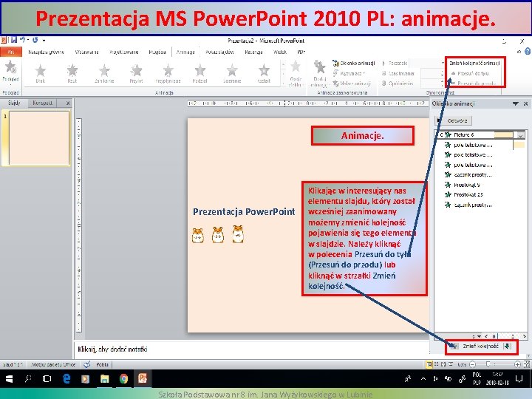
Task: Open Okienko animacji pane options arrow
Action: point(516,104)
